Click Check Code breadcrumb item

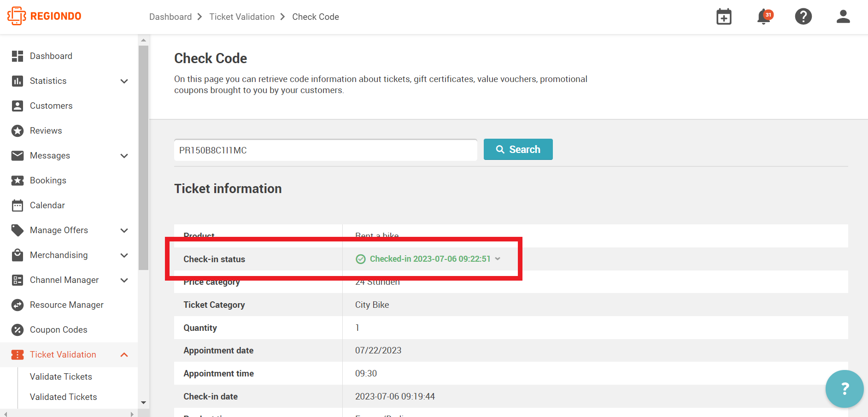point(316,17)
